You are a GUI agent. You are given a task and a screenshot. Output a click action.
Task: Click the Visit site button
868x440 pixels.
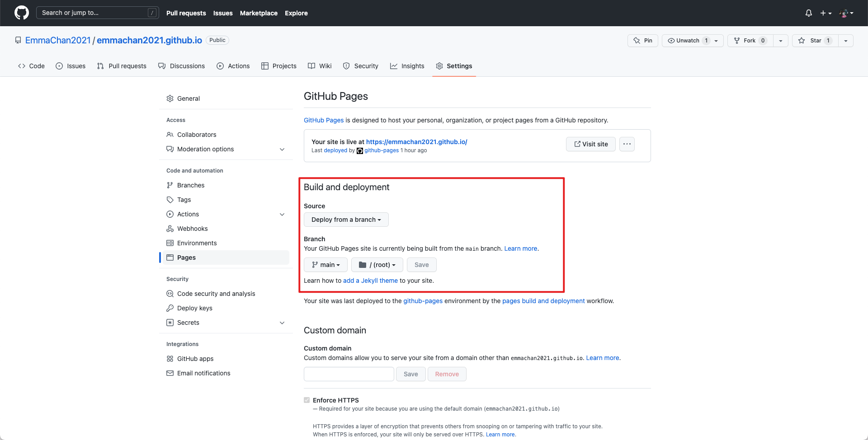(x=591, y=144)
